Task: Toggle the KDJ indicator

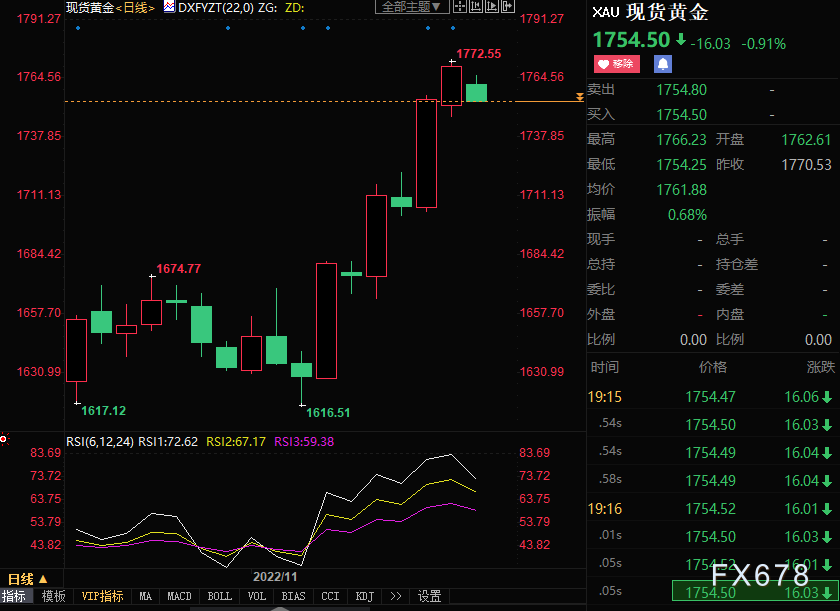Action: pos(365,597)
